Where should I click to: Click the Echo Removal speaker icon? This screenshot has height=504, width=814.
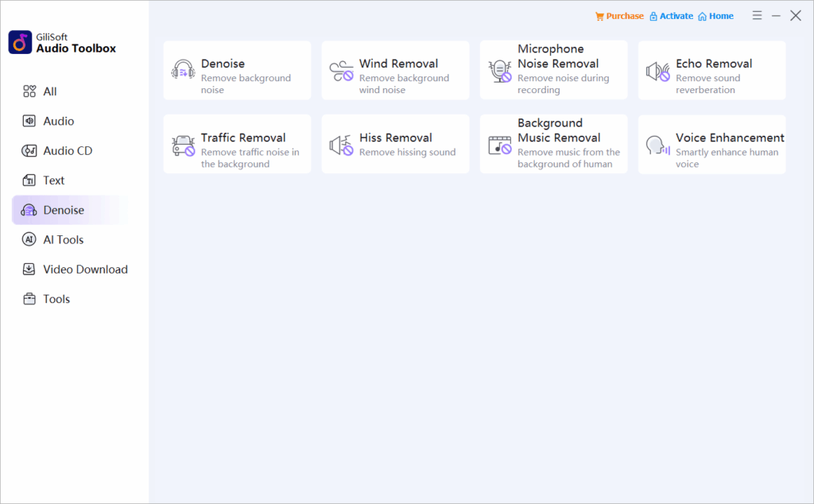click(x=657, y=71)
